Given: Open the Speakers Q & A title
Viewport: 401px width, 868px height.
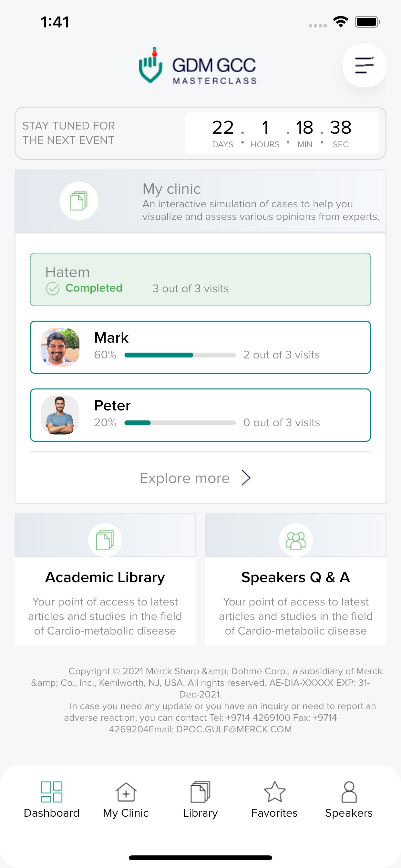Looking at the screenshot, I should click(295, 577).
